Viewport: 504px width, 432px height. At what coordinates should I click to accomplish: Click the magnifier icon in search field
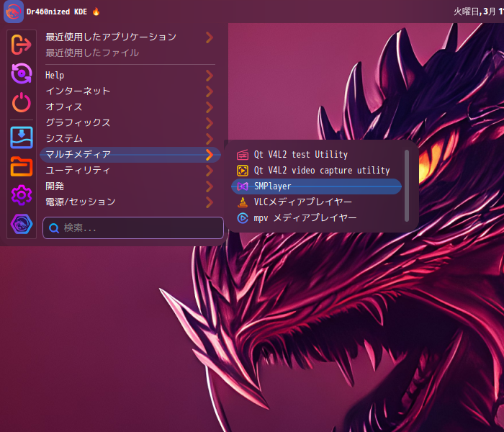tap(54, 228)
